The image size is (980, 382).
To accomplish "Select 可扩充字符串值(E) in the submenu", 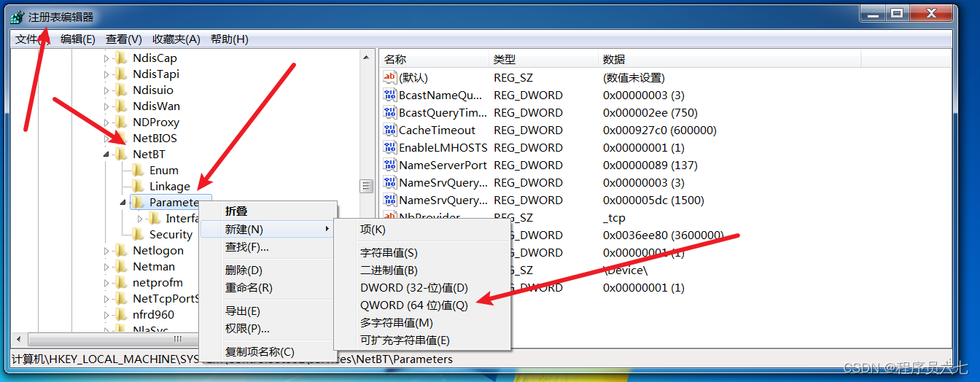I will [x=422, y=340].
